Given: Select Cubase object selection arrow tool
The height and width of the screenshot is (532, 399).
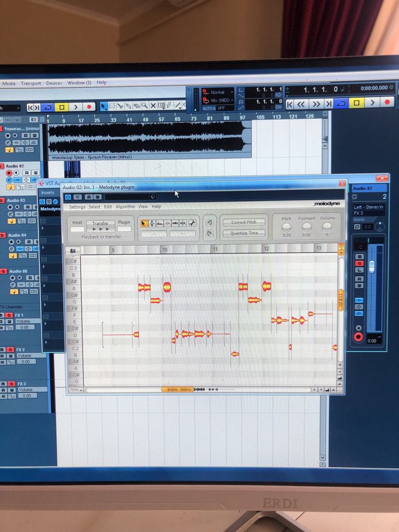Looking at the screenshot, I should [104, 106].
